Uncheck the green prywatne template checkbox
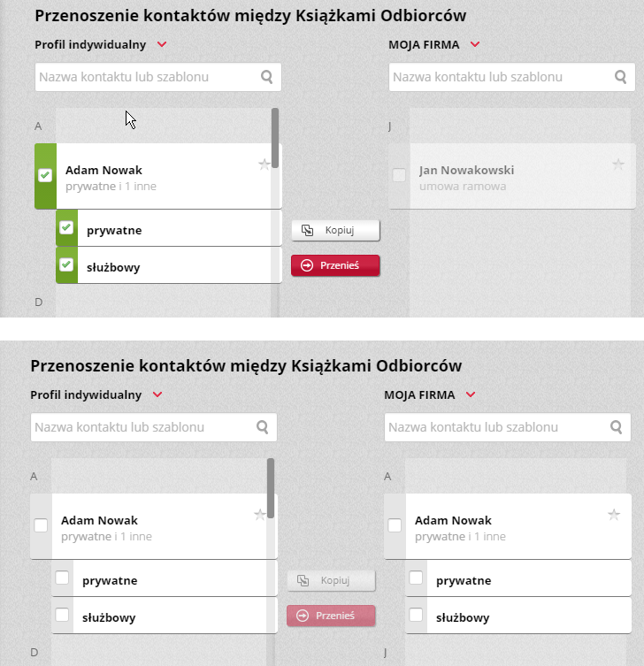The height and width of the screenshot is (666, 644). click(66, 227)
